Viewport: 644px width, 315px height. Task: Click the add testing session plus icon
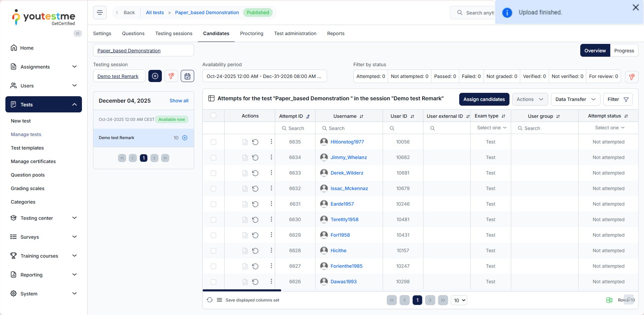point(155,76)
